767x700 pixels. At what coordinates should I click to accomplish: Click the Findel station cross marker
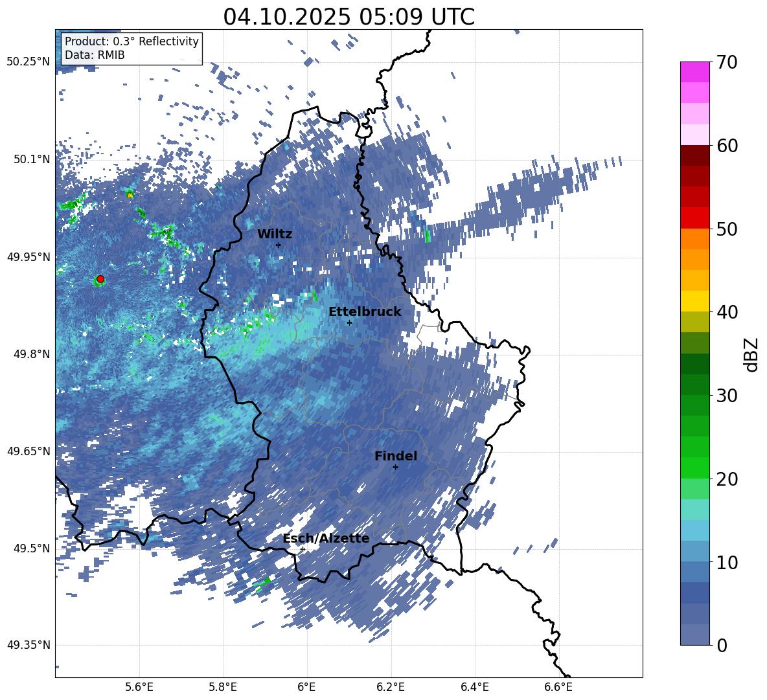tap(395, 468)
